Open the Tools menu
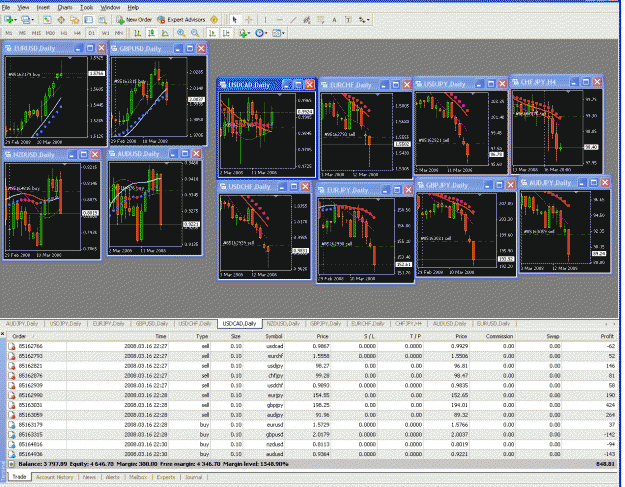 [x=86, y=8]
